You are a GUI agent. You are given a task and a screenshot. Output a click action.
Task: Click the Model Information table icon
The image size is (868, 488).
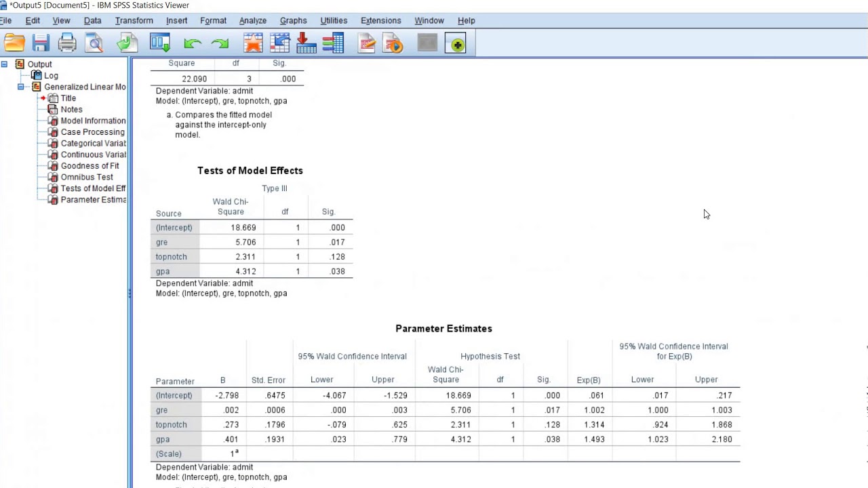[53, 121]
